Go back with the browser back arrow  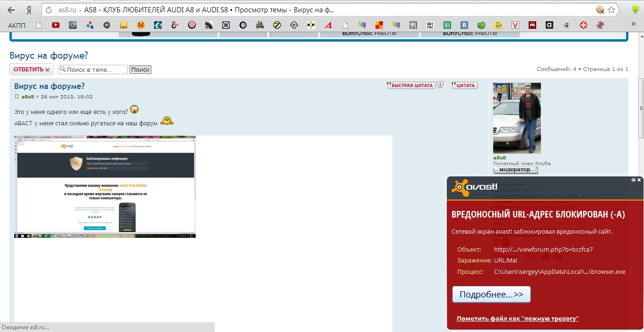pos(11,10)
